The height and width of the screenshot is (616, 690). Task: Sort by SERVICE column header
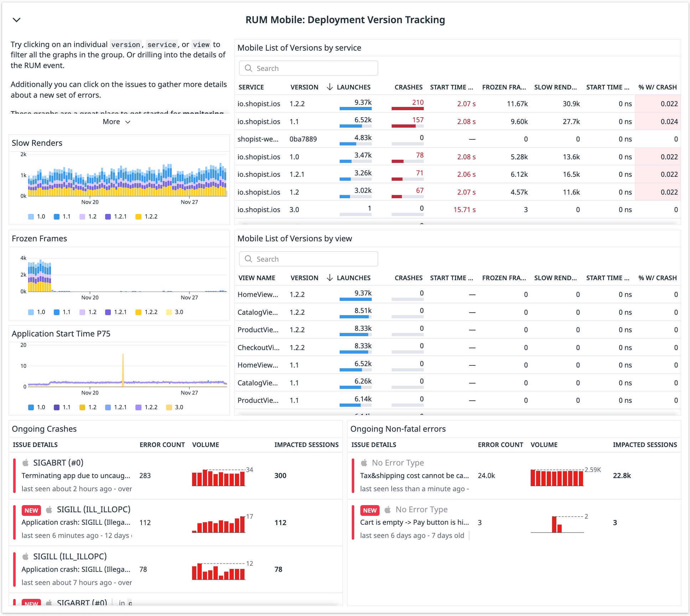point(251,87)
